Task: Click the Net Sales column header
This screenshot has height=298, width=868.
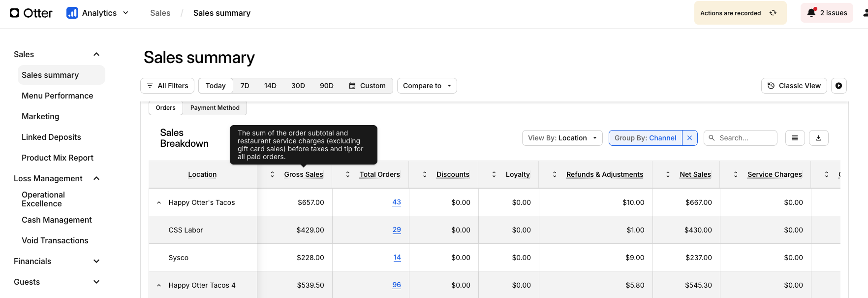Action: (x=695, y=174)
